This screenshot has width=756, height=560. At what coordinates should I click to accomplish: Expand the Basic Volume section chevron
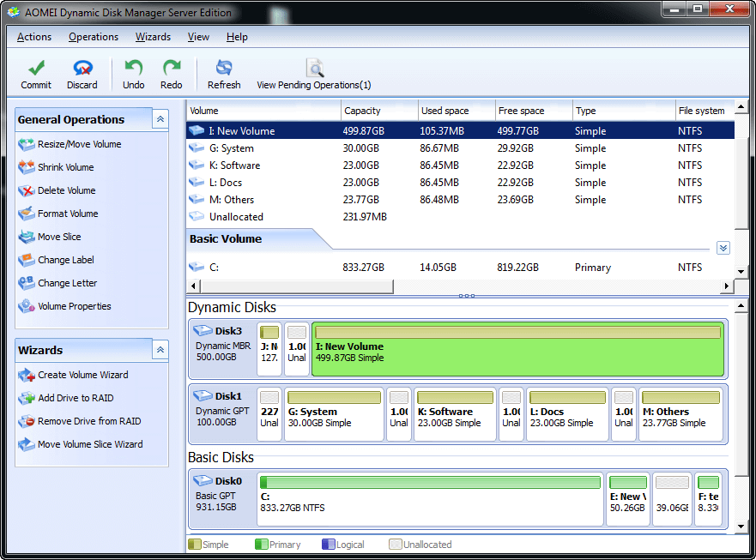click(x=723, y=248)
